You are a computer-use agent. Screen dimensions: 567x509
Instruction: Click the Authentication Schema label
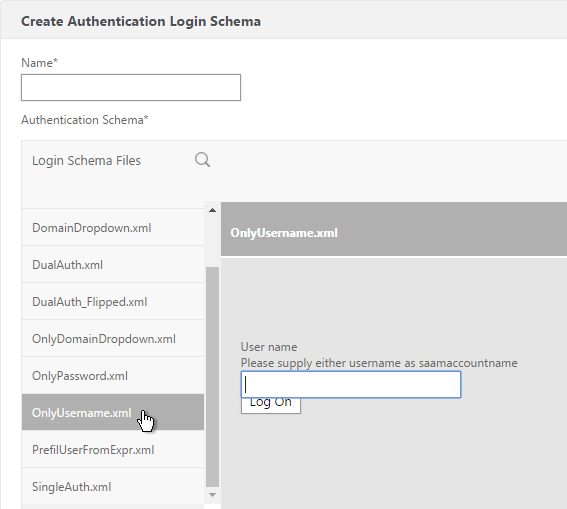(85, 120)
